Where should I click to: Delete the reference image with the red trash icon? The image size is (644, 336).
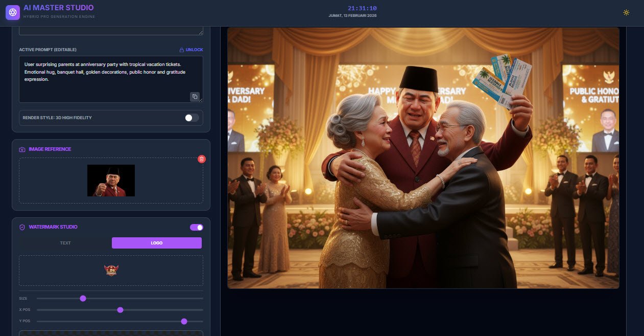[202, 159]
